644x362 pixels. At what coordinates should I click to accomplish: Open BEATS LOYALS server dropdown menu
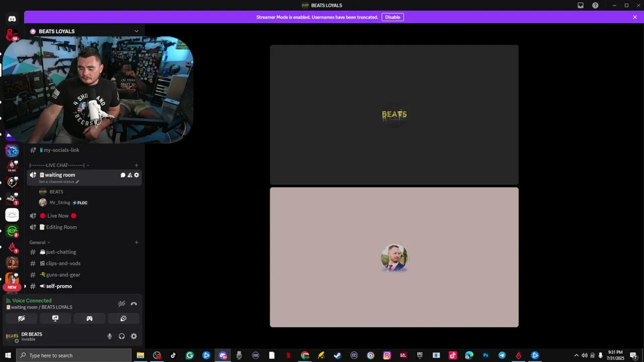[136, 31]
